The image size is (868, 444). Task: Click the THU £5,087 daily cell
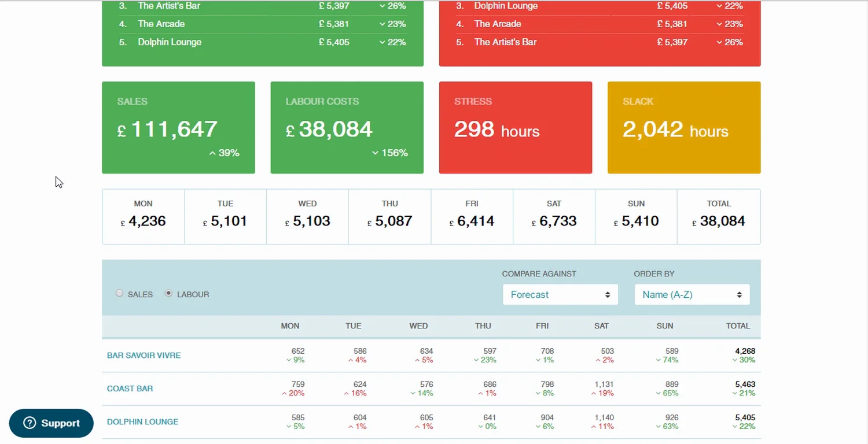click(390, 217)
